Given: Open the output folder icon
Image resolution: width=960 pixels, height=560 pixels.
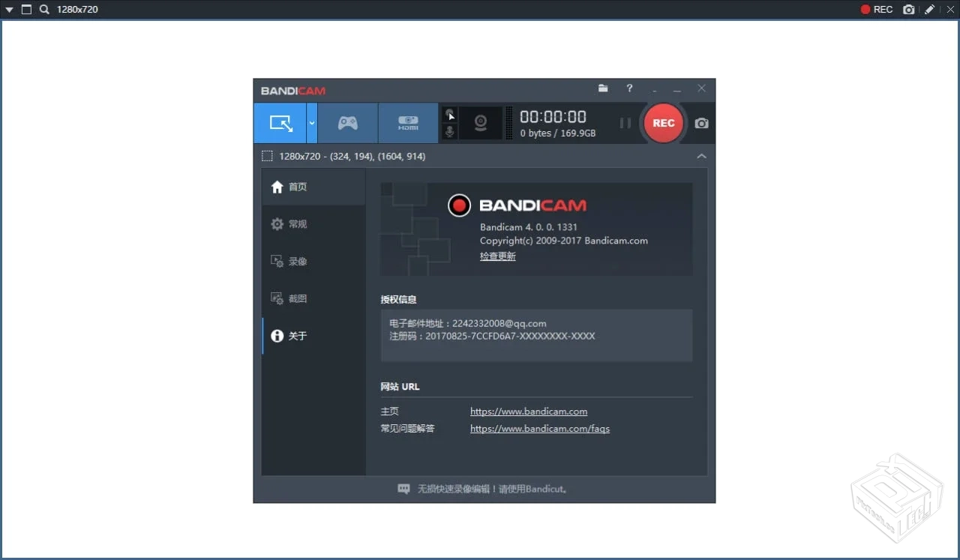Looking at the screenshot, I should (x=603, y=88).
